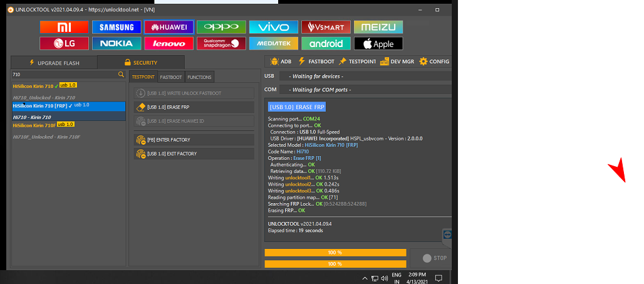Open the TESTPOINT sub-tab
This screenshot has height=284, width=644.
[143, 77]
